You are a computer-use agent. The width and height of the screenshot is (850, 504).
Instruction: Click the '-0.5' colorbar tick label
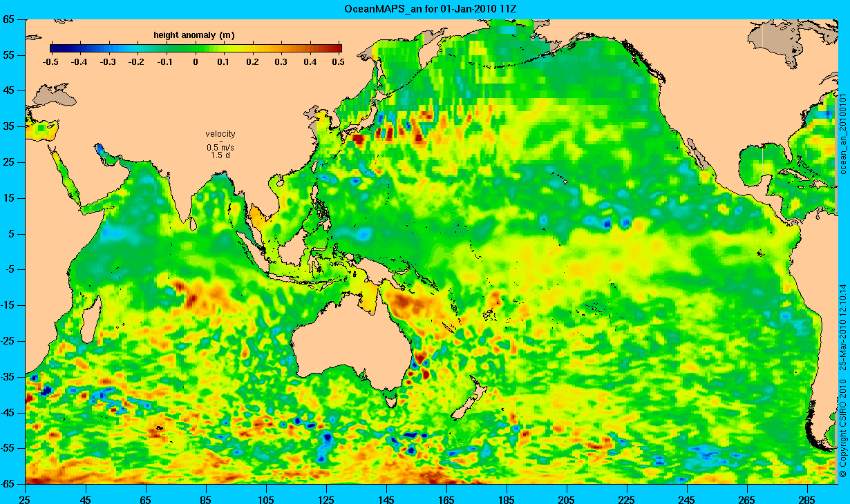pos(50,62)
